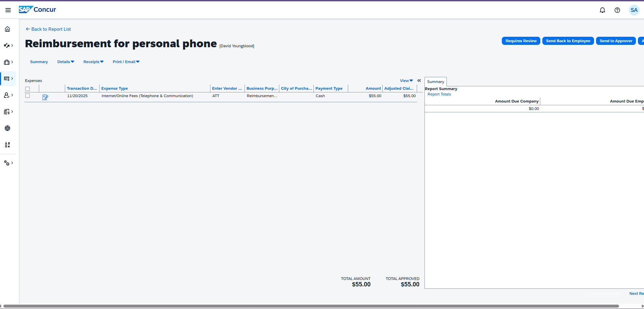This screenshot has width=644, height=309.
Task: Click the Send to Approver button
Action: pyautogui.click(x=616, y=41)
